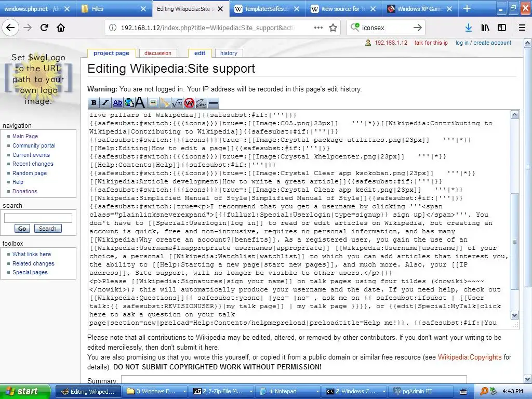Open the history wiki tab

click(229, 54)
